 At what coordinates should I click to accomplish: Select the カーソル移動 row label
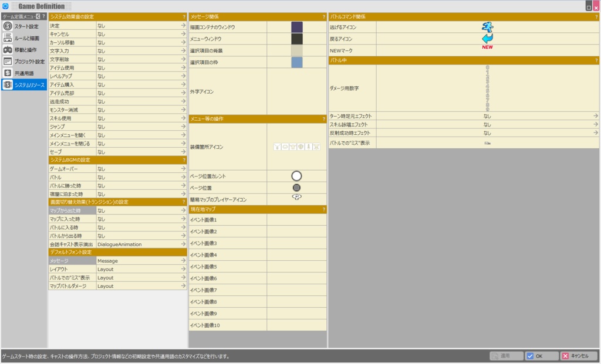coord(62,42)
